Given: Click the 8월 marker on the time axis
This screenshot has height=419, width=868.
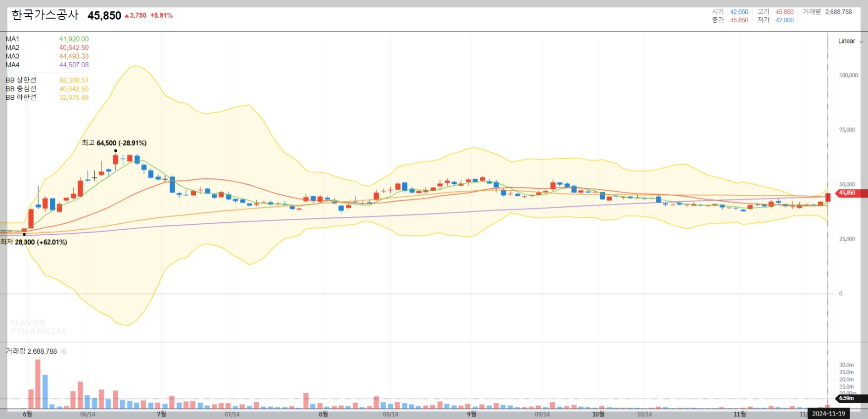Looking at the screenshot, I should click(x=323, y=414).
